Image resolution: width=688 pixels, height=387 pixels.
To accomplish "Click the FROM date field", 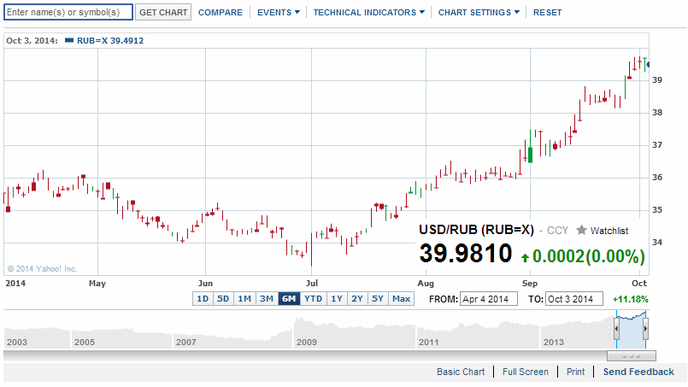I will pos(489,299).
